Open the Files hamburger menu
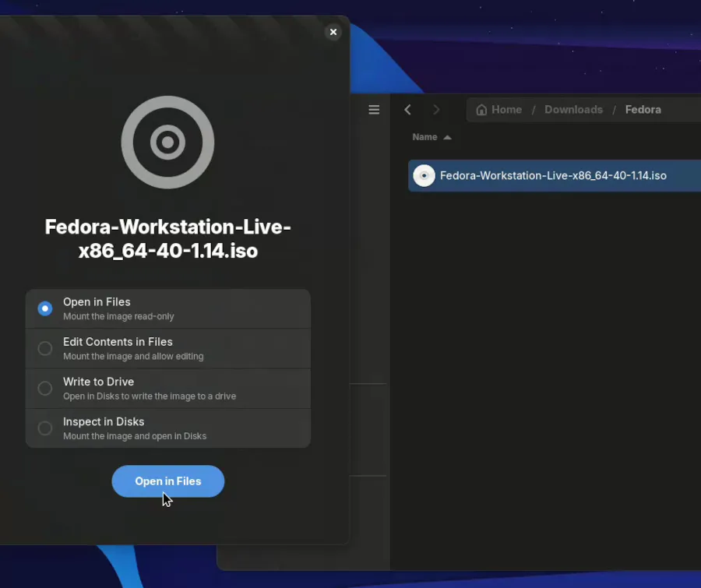Screen dimensions: 701x588 pyautogui.click(x=374, y=110)
